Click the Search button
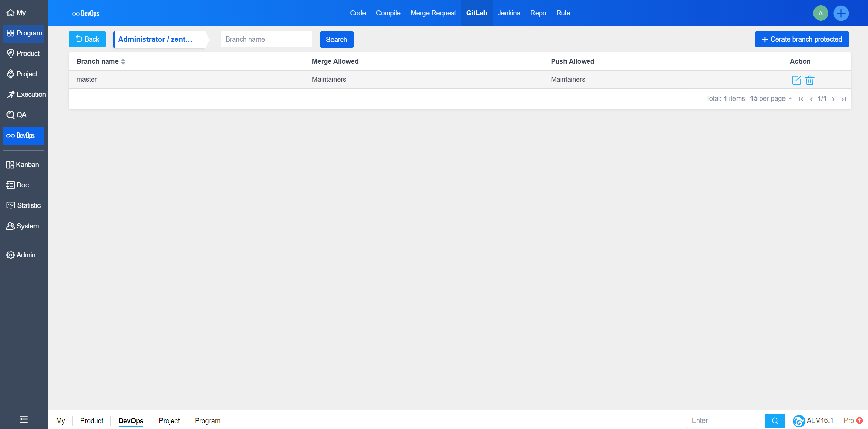The width and height of the screenshot is (868, 429). [x=336, y=40]
